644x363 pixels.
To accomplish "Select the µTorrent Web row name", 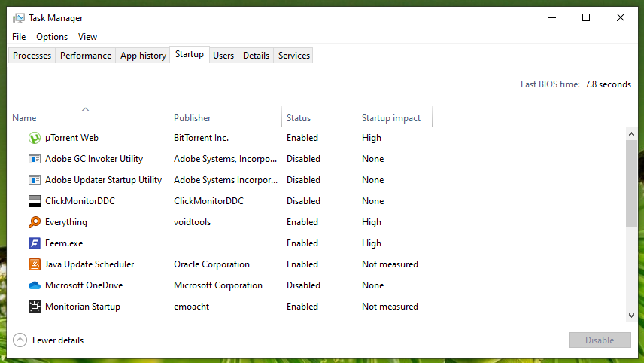I will pos(72,138).
